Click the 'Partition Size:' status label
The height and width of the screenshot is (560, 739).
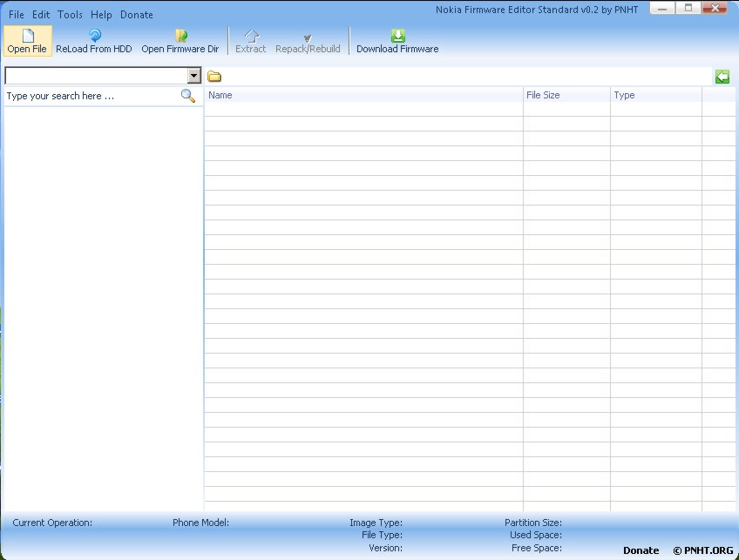click(x=533, y=523)
